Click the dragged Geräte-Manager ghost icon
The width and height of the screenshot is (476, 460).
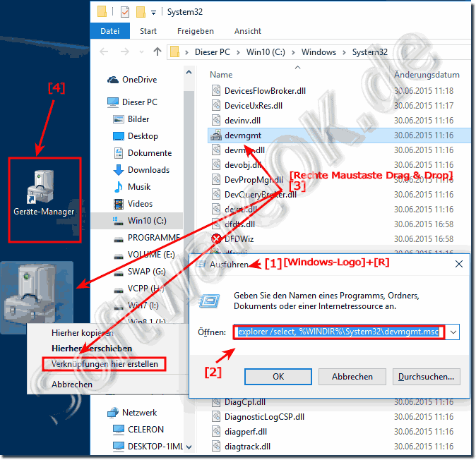[37, 297]
